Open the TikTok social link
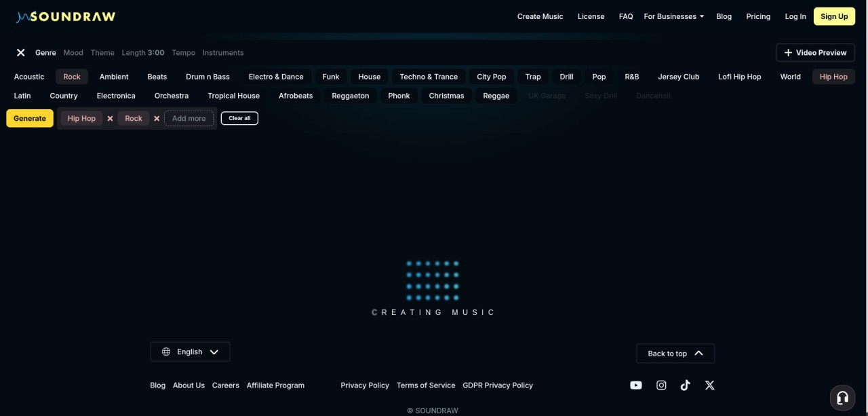Screen dimensions: 868x416 pos(685,385)
